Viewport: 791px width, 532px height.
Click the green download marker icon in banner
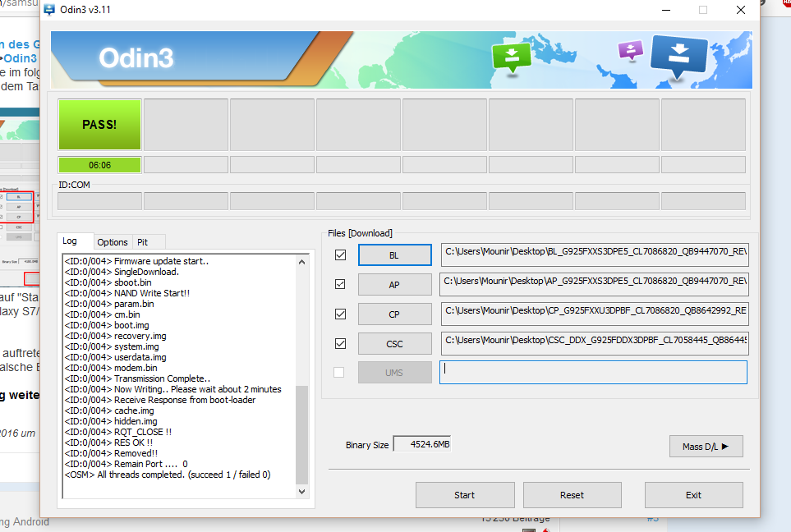coord(512,57)
